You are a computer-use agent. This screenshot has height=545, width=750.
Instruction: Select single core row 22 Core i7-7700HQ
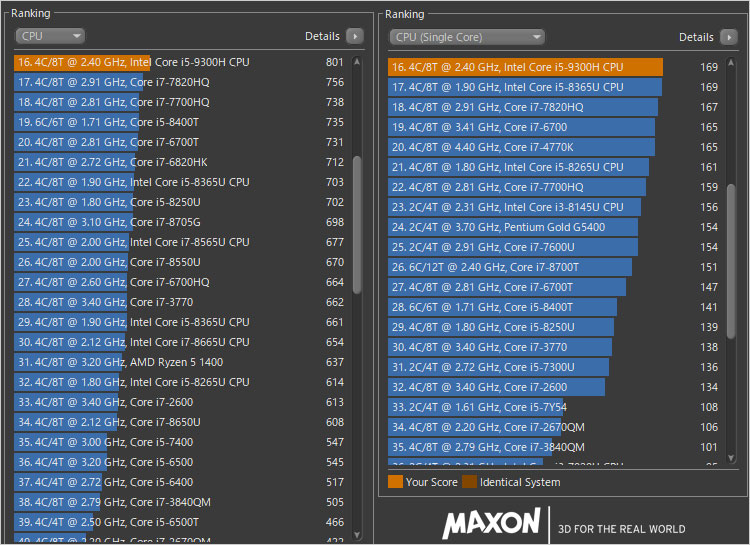click(554, 188)
